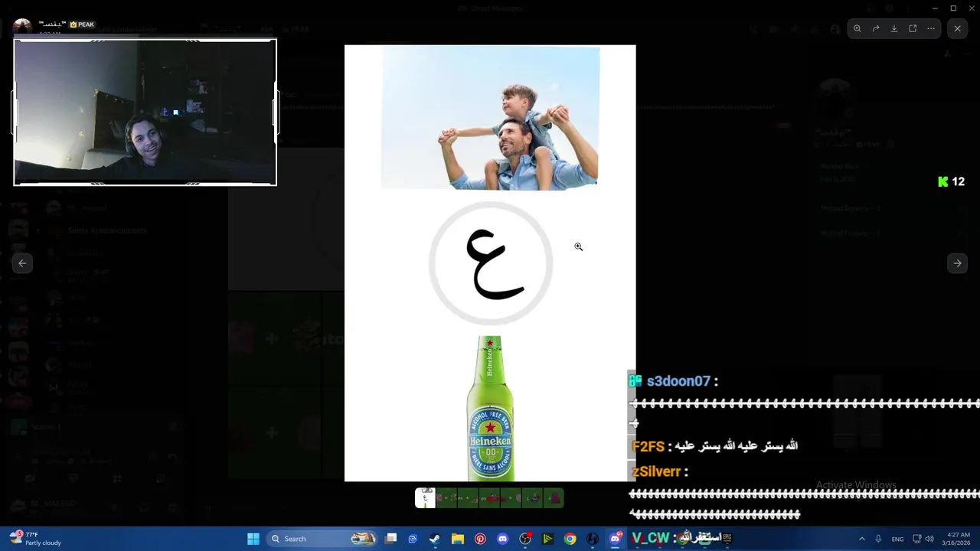The image size is (980, 551).
Task: Open File Explorer from the taskbar
Action: coord(457,539)
